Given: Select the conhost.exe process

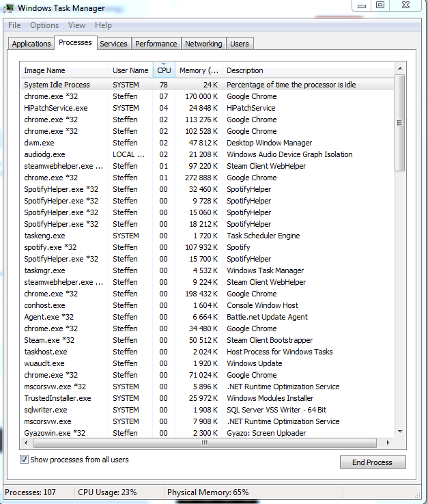Looking at the screenshot, I should [208, 305].
